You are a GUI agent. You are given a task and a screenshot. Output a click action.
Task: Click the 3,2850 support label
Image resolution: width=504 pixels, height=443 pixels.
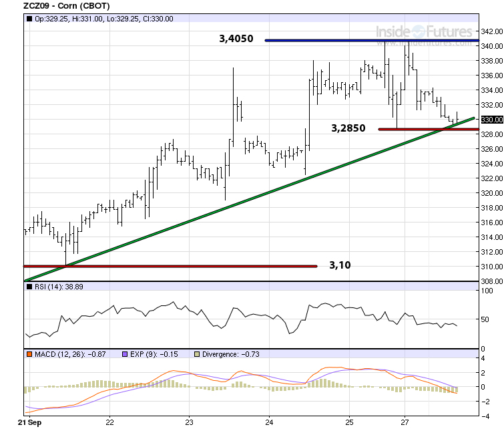(x=348, y=128)
